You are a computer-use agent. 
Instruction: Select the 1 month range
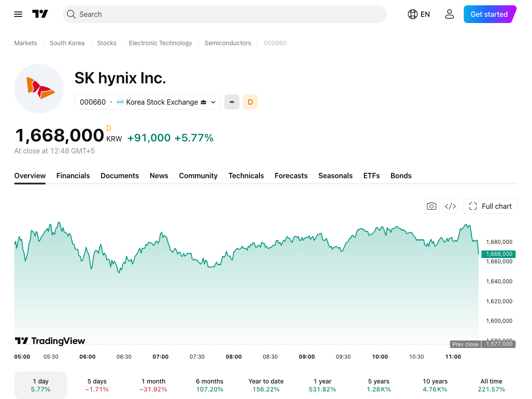[153, 385]
